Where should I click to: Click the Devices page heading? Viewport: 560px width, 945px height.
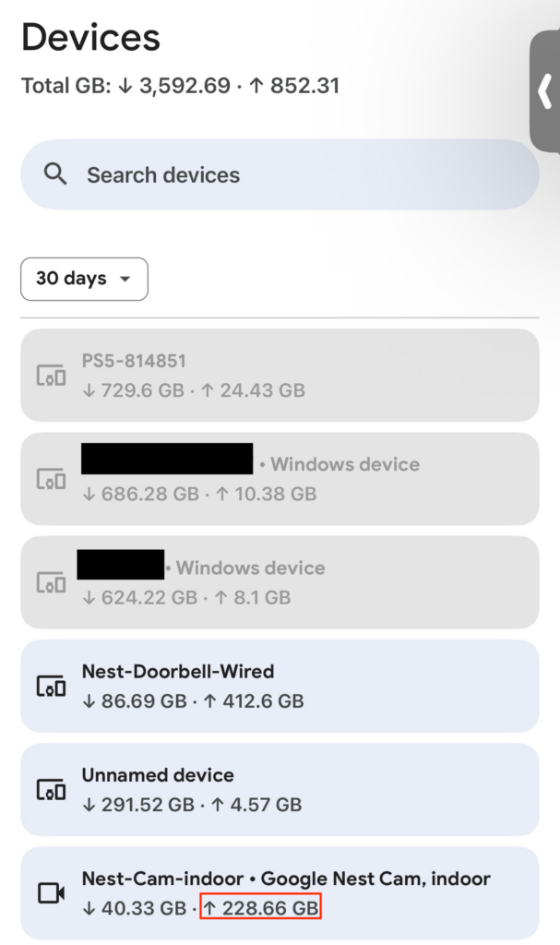(90, 38)
